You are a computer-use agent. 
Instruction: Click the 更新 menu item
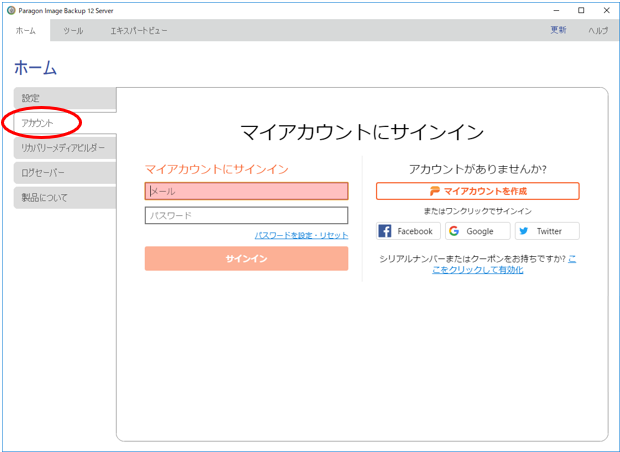pos(558,30)
